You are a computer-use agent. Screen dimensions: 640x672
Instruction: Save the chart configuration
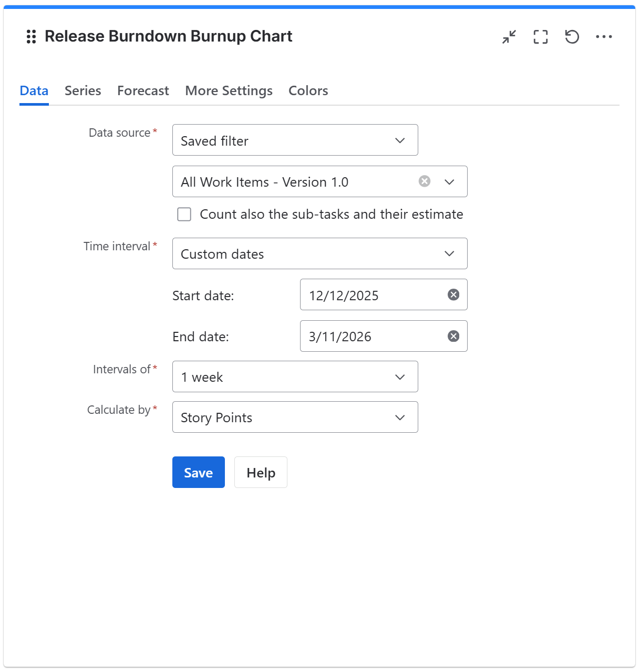(198, 472)
